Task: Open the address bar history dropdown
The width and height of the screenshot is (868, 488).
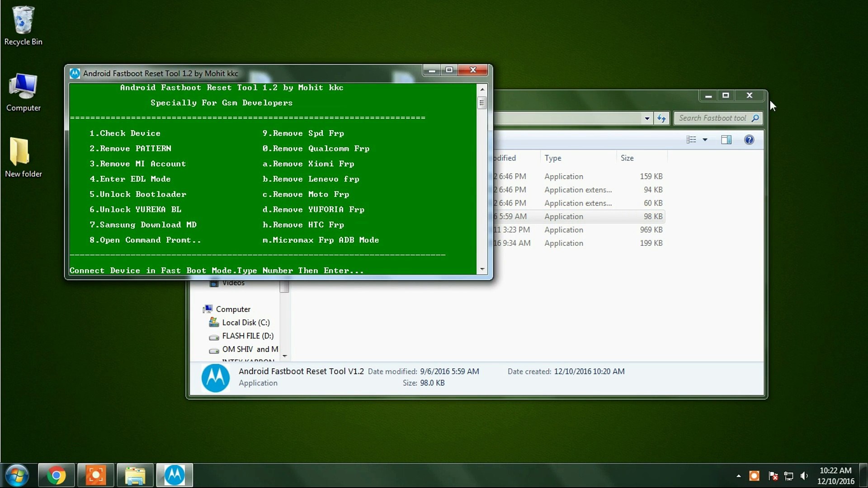Action: [x=647, y=118]
